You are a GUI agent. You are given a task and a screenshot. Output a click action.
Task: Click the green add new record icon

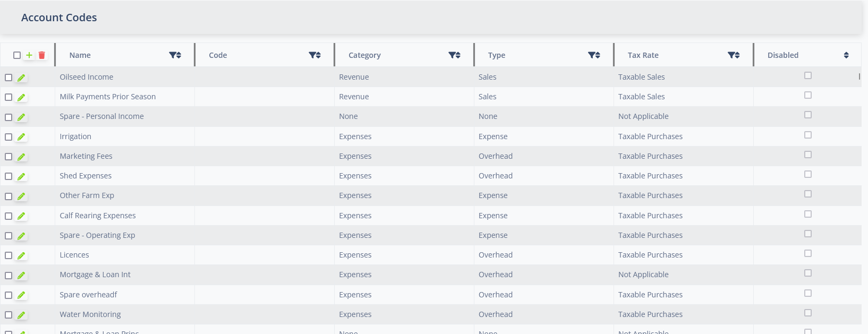click(x=29, y=55)
